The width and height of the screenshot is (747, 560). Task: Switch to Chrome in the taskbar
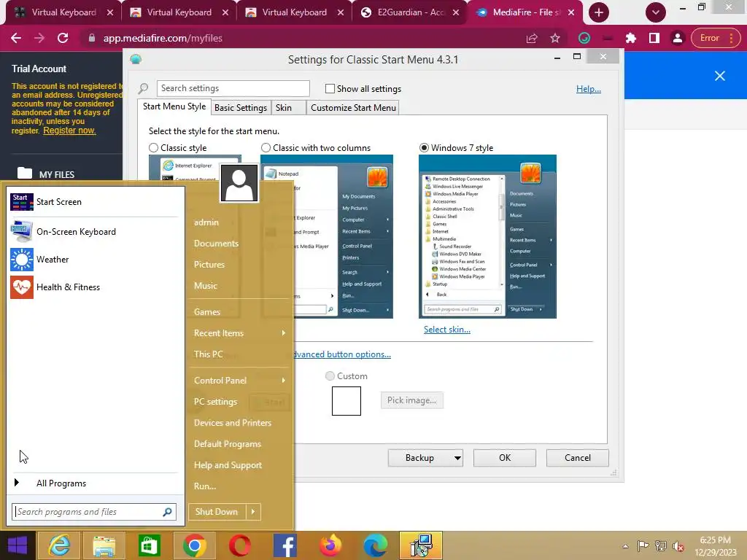coord(194,545)
